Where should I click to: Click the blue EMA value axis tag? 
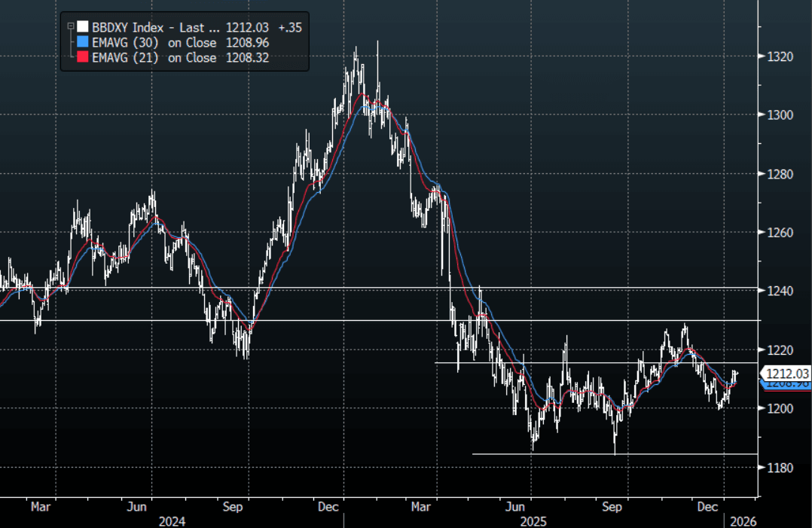(x=786, y=385)
